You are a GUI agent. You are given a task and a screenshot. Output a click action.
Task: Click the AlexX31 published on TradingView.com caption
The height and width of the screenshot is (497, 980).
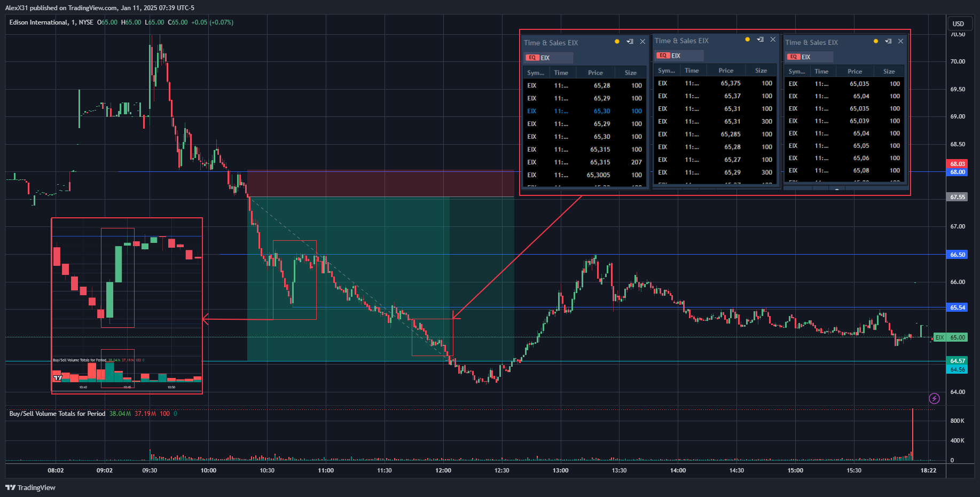[100, 8]
